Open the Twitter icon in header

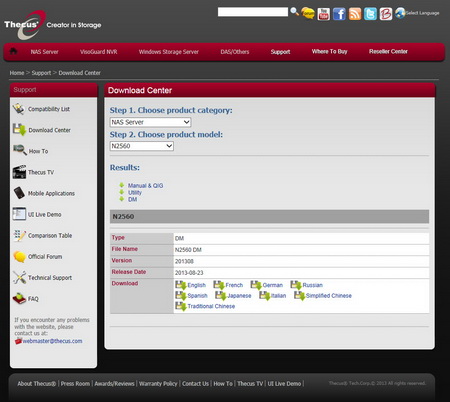[370, 14]
